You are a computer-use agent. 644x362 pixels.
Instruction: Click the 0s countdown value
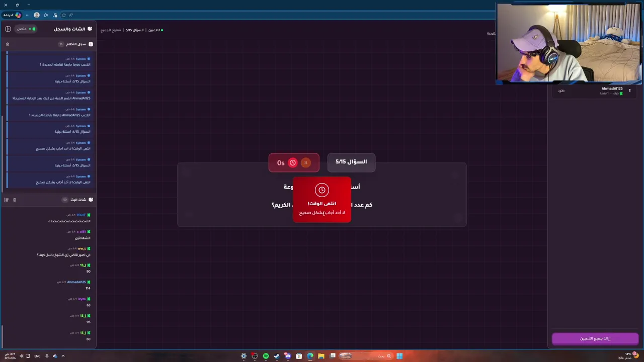pyautogui.click(x=281, y=163)
